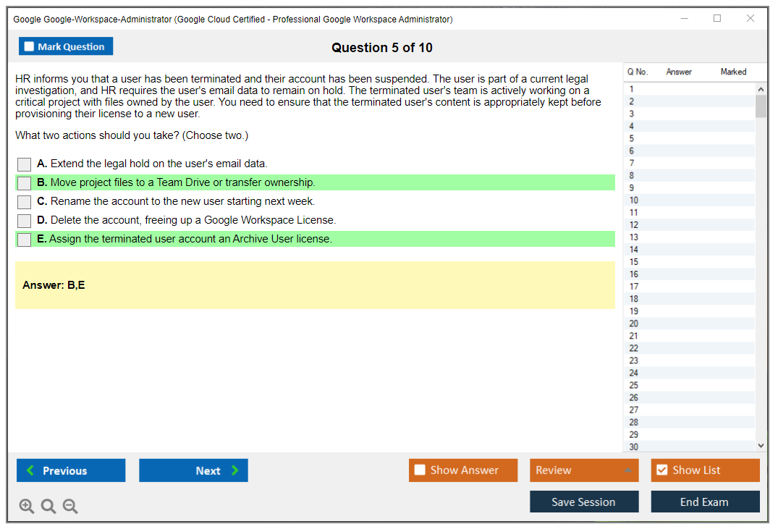Image resolution: width=778 pixels, height=532 pixels.
Task: Check option E Archive User license
Action: point(25,240)
